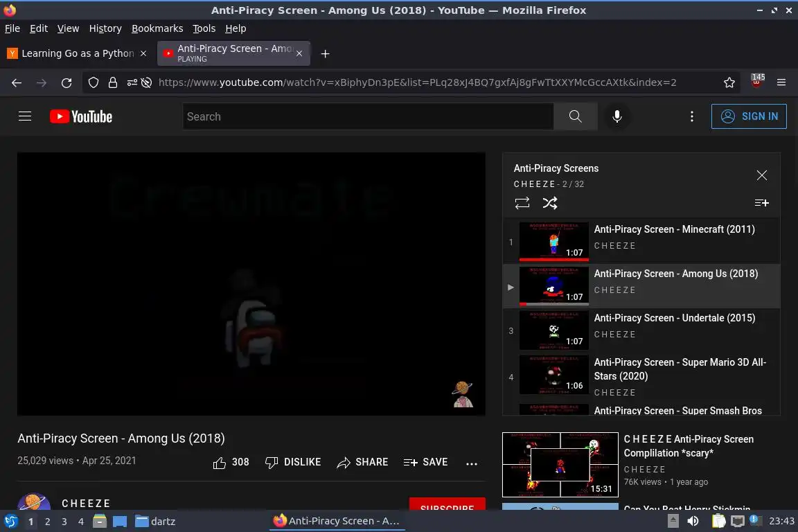
Task: Focus the YouTube search field
Action: click(x=368, y=116)
